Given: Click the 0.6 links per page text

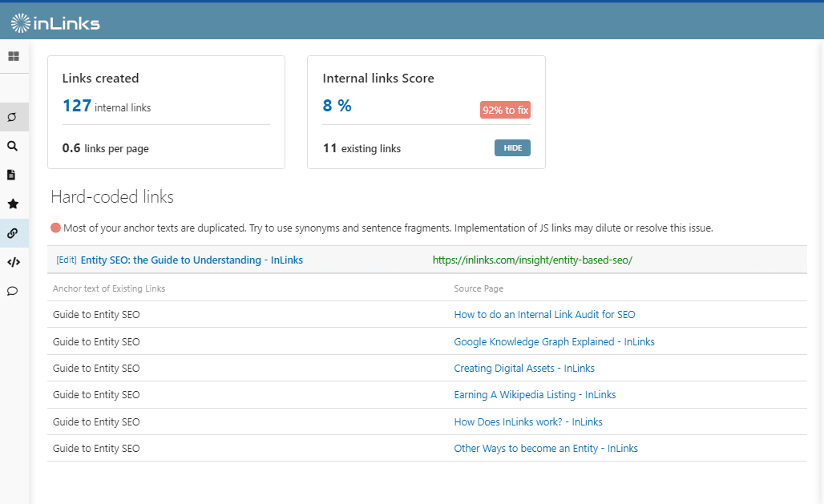Looking at the screenshot, I should click(106, 148).
